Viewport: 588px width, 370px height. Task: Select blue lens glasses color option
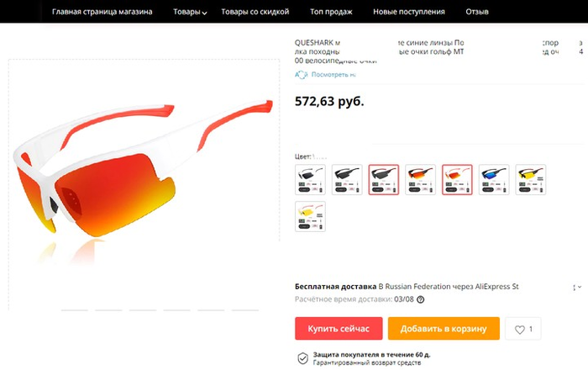click(494, 180)
